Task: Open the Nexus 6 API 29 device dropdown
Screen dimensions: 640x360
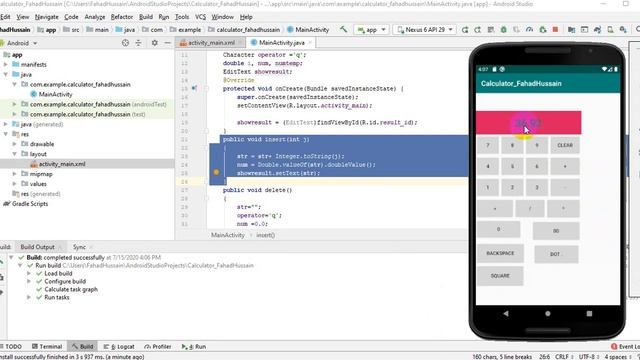Action: (x=424, y=30)
